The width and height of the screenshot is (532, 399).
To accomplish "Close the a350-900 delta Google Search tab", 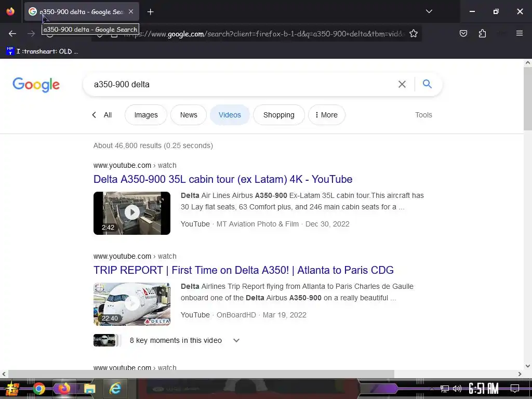I will pos(131,11).
